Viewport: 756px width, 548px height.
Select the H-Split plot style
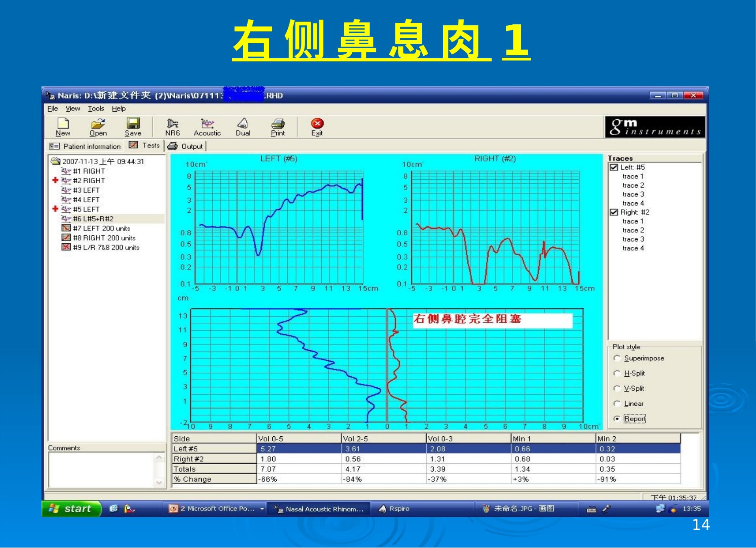[x=617, y=373]
